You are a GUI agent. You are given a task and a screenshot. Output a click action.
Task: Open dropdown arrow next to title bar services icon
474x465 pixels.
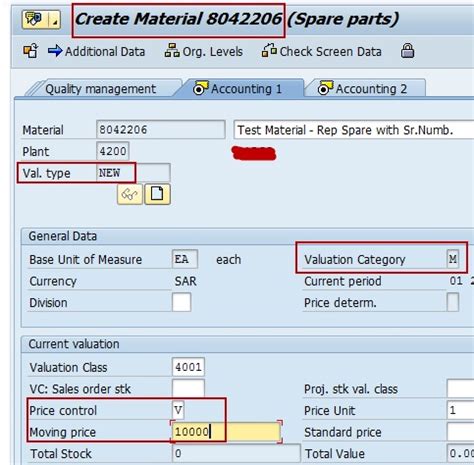[x=55, y=20]
